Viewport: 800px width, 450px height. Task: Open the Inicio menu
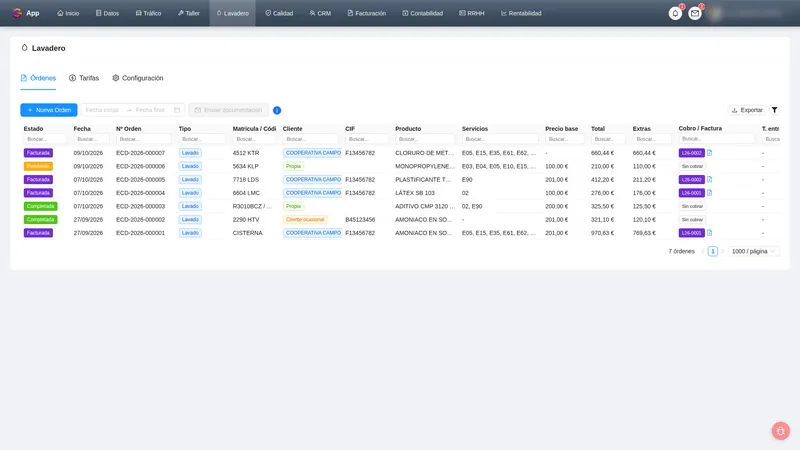tap(68, 13)
